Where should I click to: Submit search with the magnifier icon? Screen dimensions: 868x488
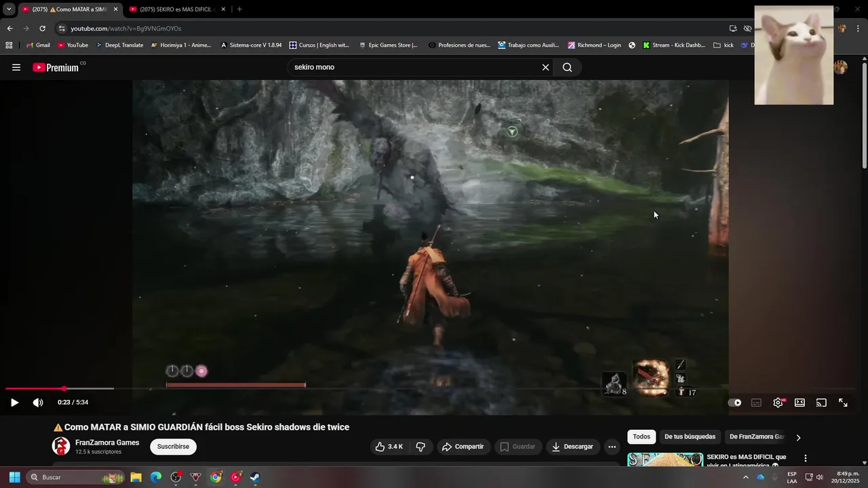click(568, 67)
